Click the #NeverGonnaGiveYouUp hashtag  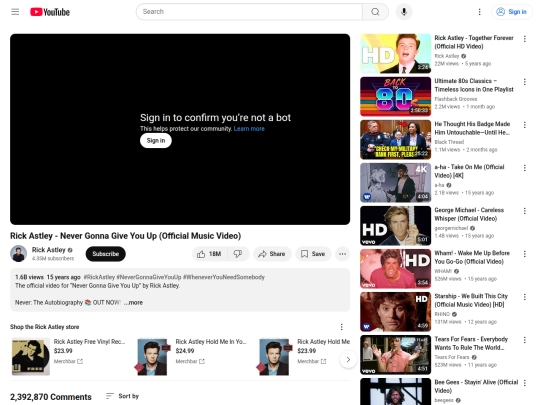[149, 277]
